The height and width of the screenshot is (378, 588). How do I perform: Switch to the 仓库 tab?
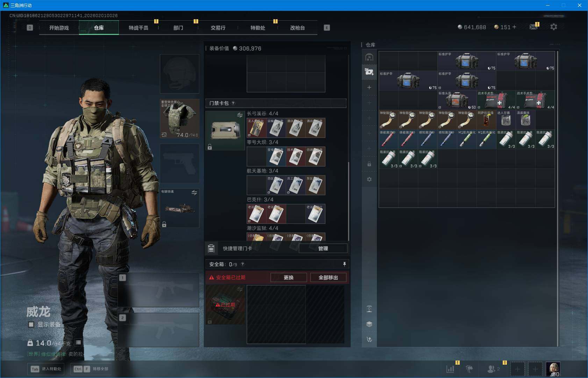(99, 28)
